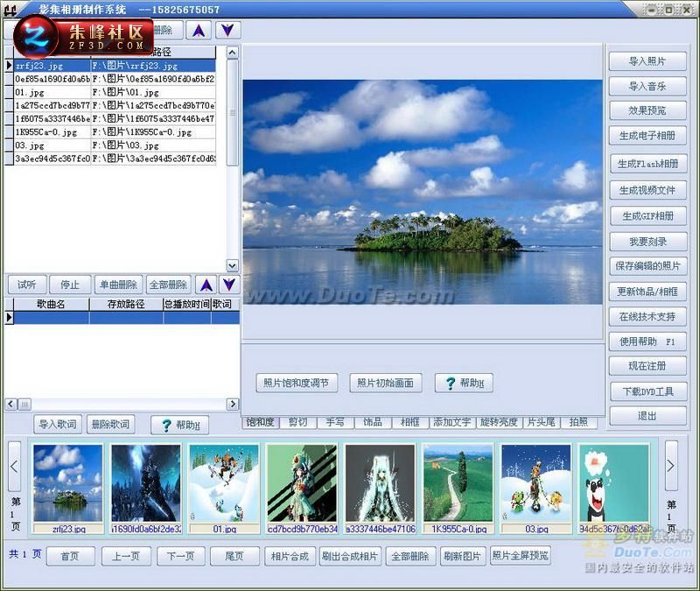Click 单曲删除 button
Viewport: 700px width, 591px height.
pyautogui.click(x=118, y=285)
